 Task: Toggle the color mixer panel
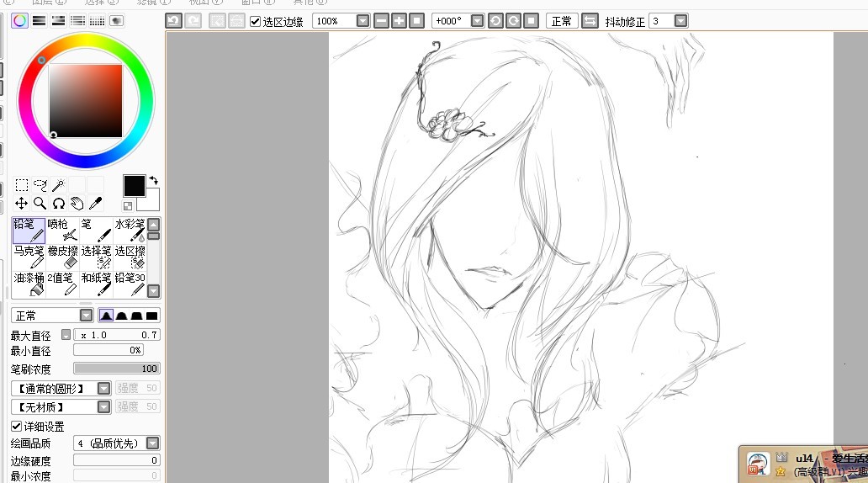click(x=77, y=21)
